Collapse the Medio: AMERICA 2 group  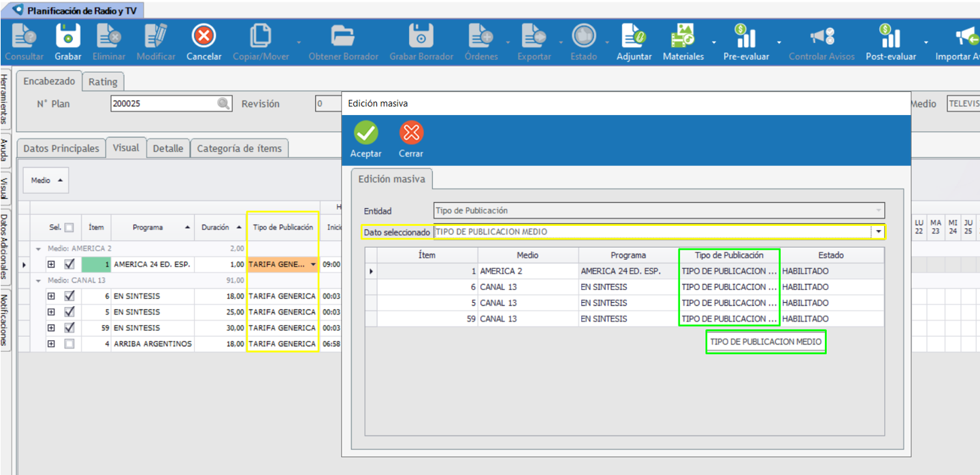click(x=38, y=248)
